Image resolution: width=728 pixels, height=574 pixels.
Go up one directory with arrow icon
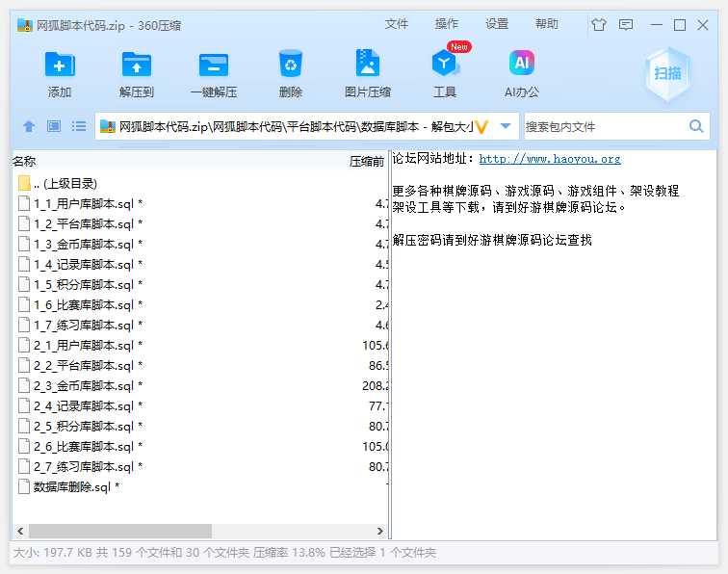(29, 126)
